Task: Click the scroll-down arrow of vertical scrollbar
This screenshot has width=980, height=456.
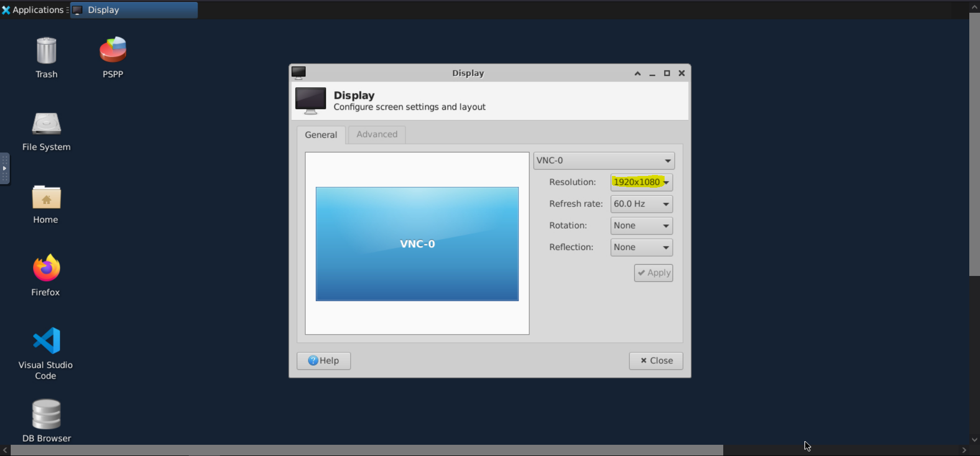Action: point(974,439)
